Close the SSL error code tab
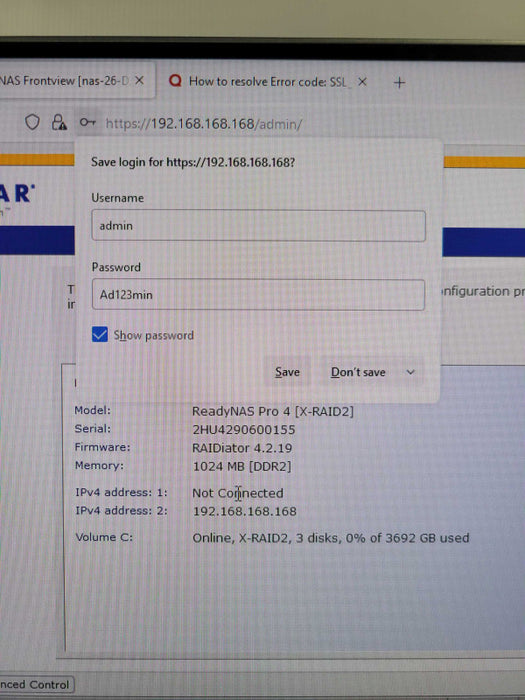The image size is (525, 700). pyautogui.click(x=362, y=82)
